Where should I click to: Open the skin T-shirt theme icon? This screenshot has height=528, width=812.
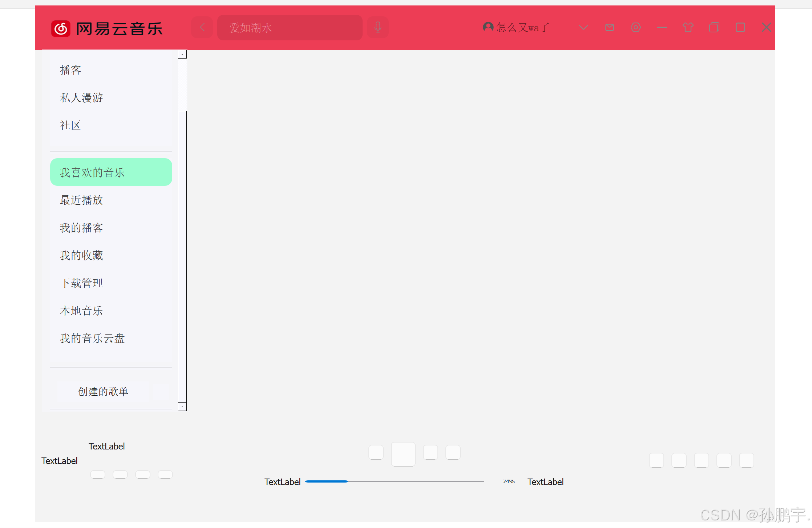coord(688,28)
